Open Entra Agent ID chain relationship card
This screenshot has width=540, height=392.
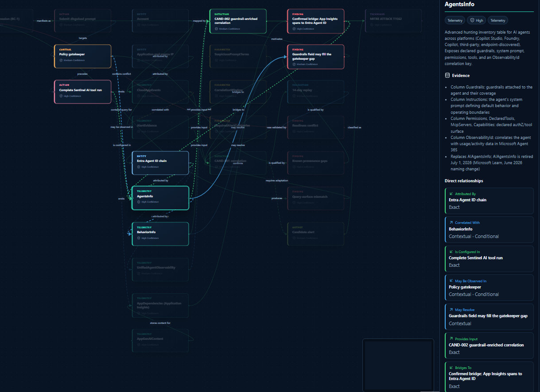(489, 201)
